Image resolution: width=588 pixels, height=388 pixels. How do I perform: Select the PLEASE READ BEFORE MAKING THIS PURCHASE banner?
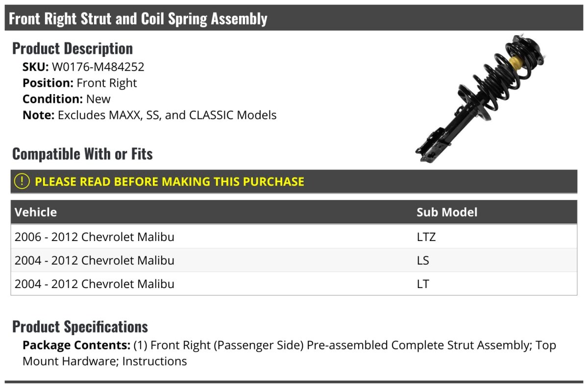[294, 181]
